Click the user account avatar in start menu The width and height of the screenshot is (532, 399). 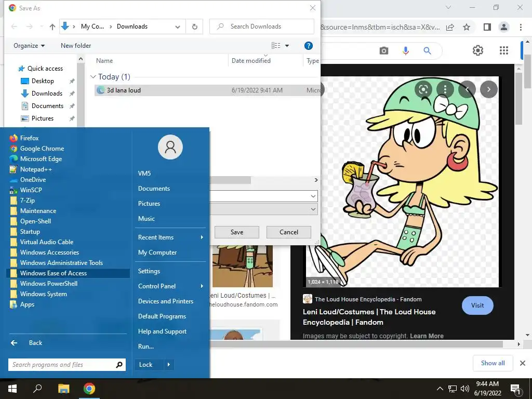[x=170, y=147]
